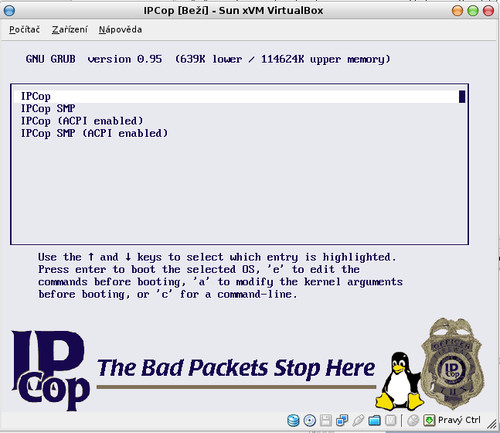The width and height of the screenshot is (500, 433).
Task: Click the USB devices status icon
Action: coord(358,420)
